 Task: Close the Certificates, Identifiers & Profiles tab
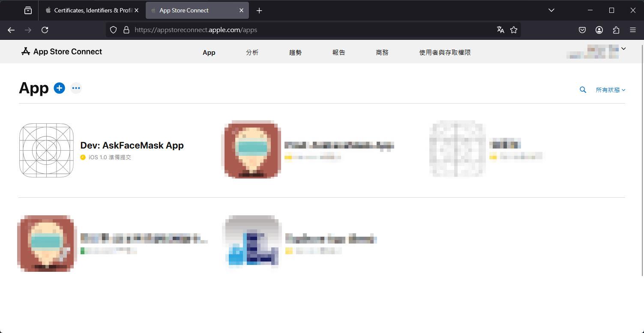click(x=137, y=10)
